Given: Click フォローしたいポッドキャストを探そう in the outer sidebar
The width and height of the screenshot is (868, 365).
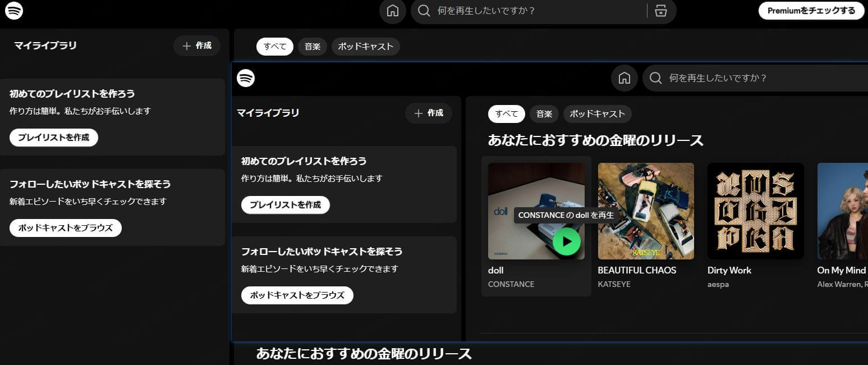Looking at the screenshot, I should (x=90, y=184).
